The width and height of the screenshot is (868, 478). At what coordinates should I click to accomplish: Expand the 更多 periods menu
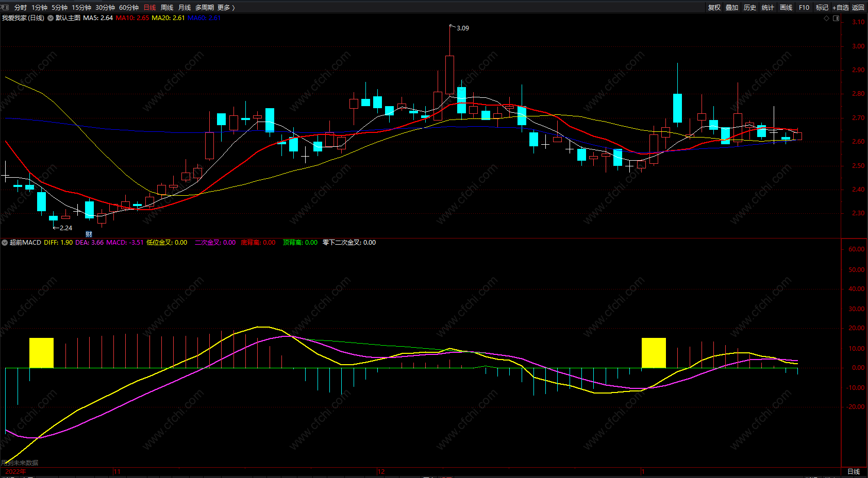226,7
